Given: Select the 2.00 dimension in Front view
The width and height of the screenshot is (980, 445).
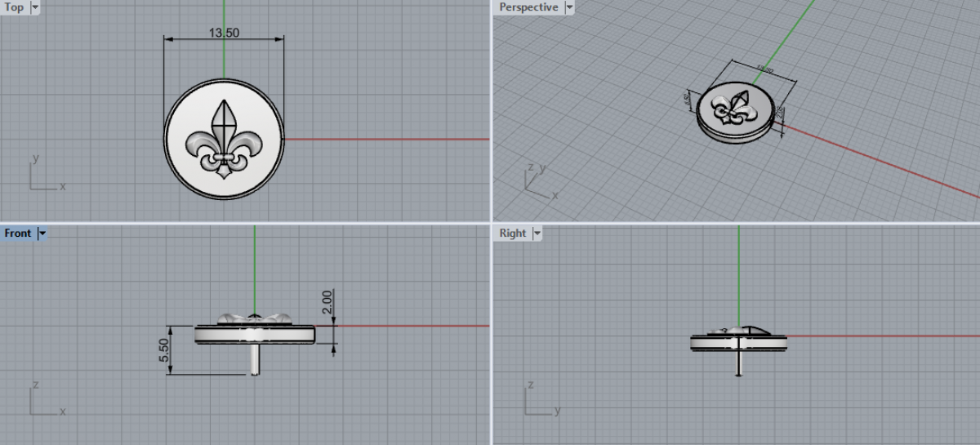Looking at the screenshot, I should pos(327,301).
